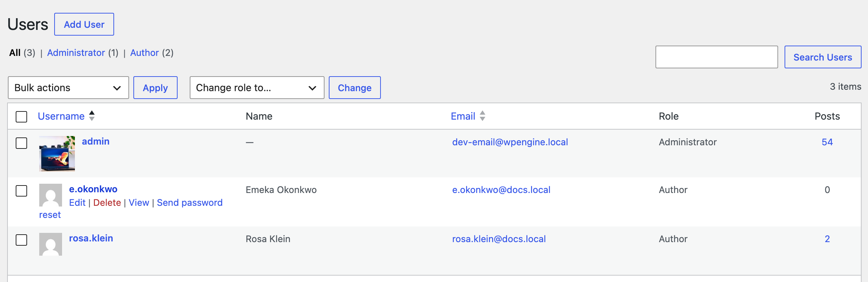The width and height of the screenshot is (868, 282).
Task: Open the admin user profile link
Action: pos(96,141)
